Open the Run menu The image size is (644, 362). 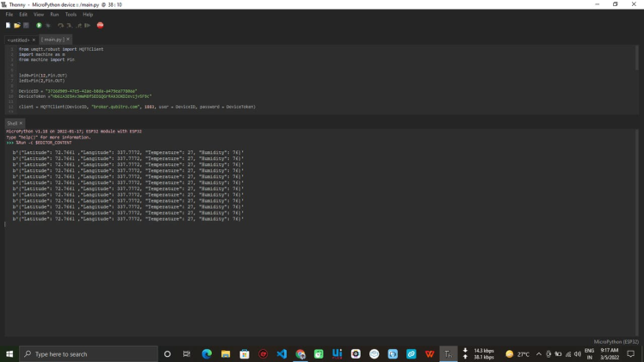pyautogui.click(x=54, y=15)
